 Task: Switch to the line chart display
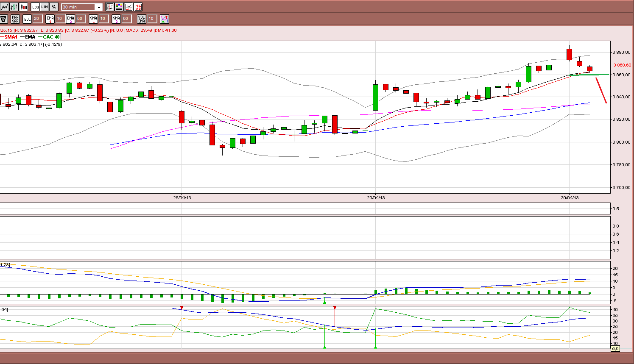pyautogui.click(x=4, y=7)
